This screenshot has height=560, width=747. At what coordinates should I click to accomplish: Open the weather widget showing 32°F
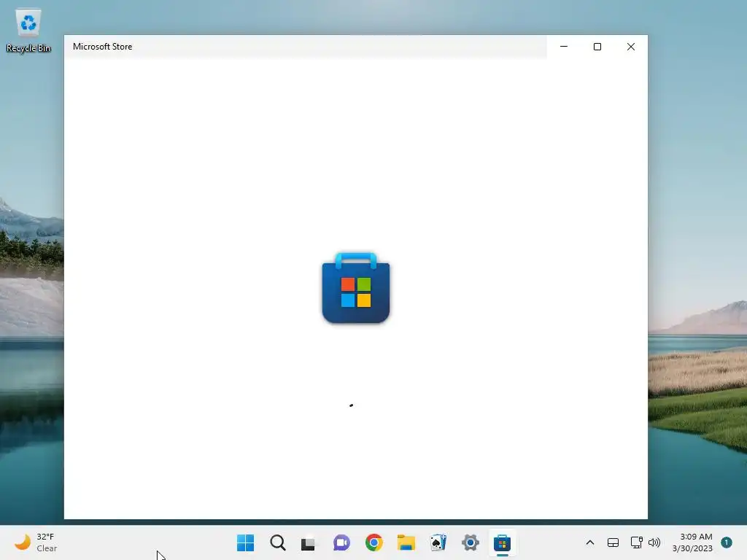36,542
